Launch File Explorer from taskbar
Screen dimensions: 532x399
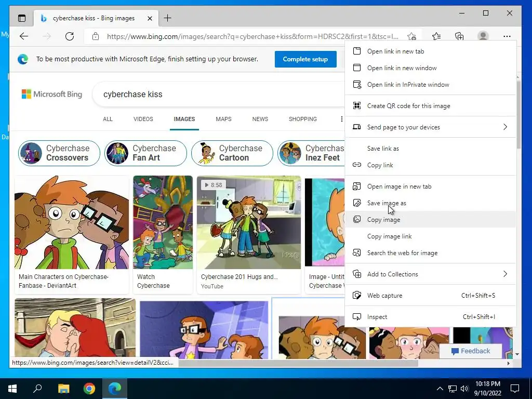(x=63, y=389)
